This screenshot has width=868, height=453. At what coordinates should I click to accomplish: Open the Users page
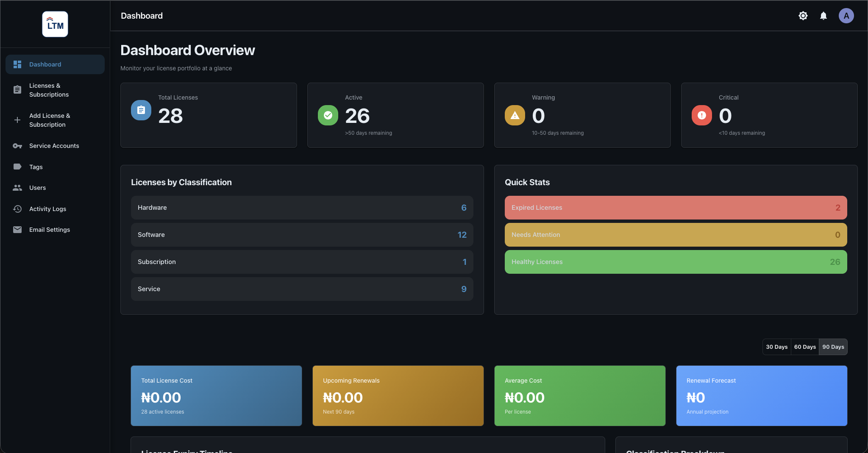point(55,188)
